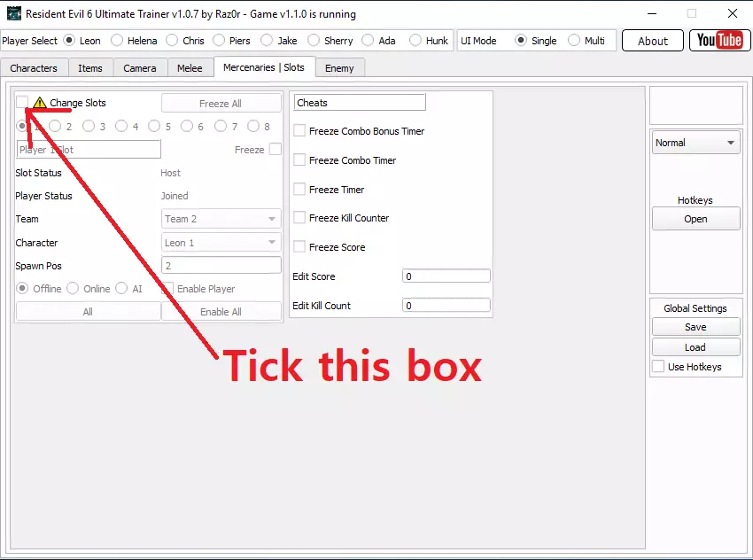The height and width of the screenshot is (560, 753).
Task: Select slot number 8 radio button
Action: point(253,126)
